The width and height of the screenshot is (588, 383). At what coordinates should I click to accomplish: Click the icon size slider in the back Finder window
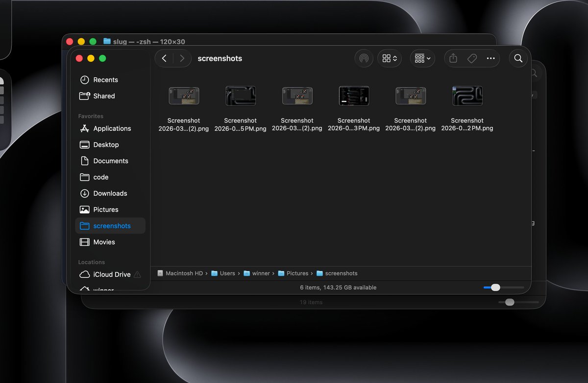point(518,302)
